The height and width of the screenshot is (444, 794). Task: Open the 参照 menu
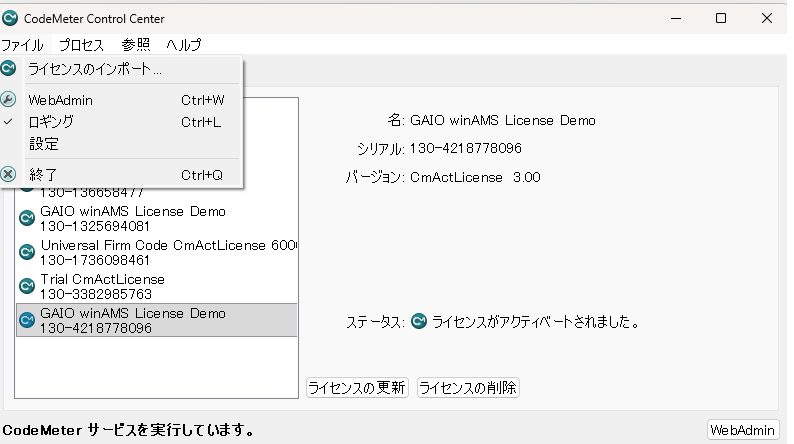(136, 45)
